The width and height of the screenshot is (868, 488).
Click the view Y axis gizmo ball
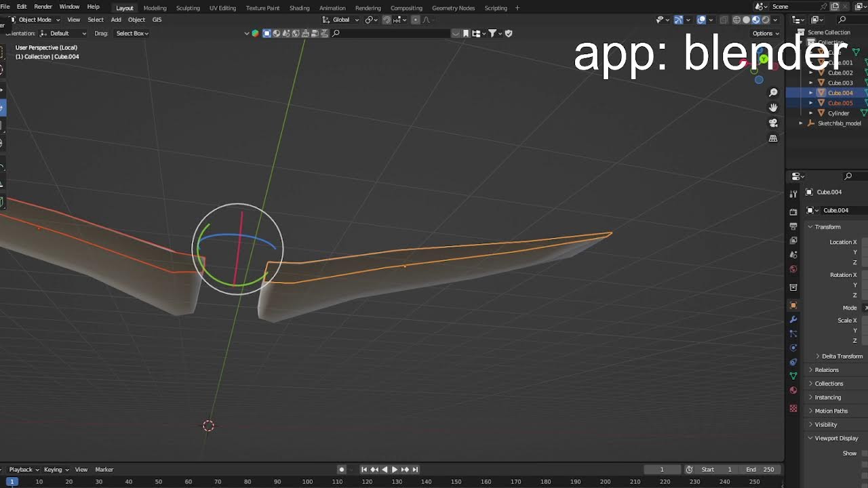(x=764, y=60)
